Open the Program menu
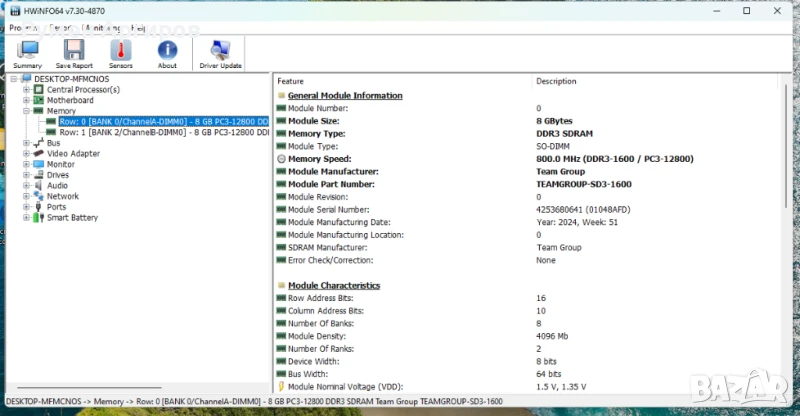This screenshot has height=416, width=800. [24, 28]
